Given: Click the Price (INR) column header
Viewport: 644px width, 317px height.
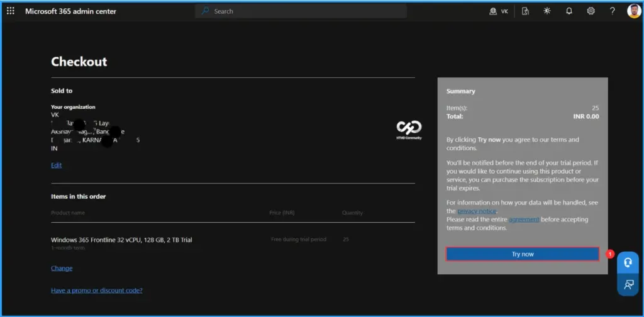Looking at the screenshot, I should pos(282,213).
